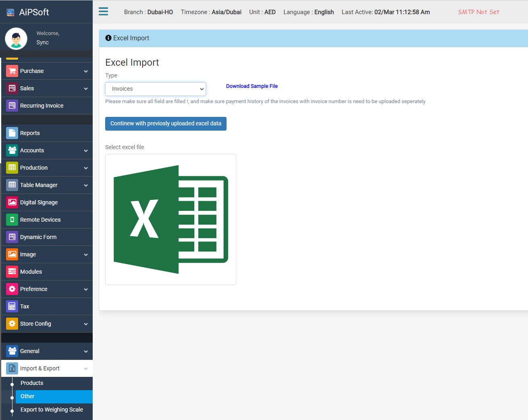Click the AiPSoft logo icon
Screen dimensions: 528x420
coord(10,12)
